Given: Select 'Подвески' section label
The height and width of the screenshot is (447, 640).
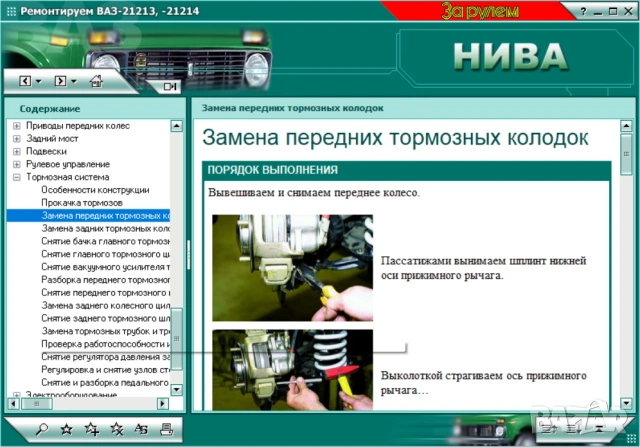Looking at the screenshot, I should click(46, 151).
